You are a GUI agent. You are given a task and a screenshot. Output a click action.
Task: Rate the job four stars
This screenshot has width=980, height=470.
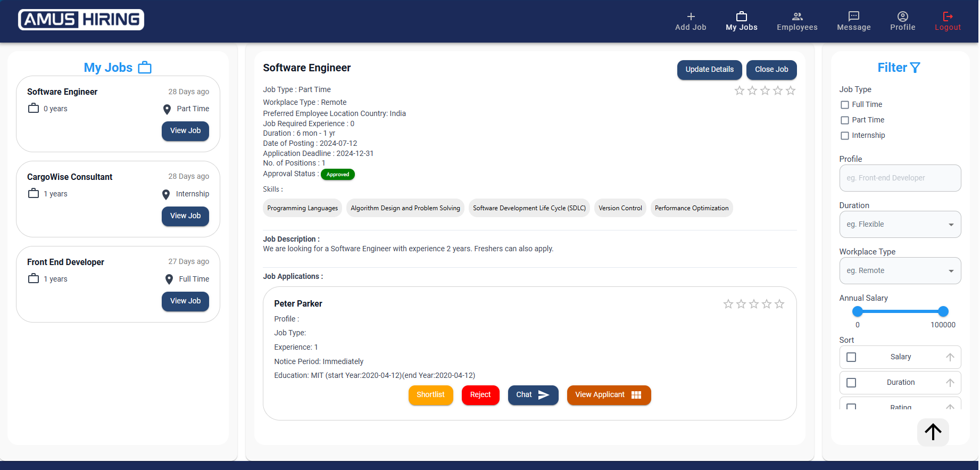pyautogui.click(x=779, y=91)
